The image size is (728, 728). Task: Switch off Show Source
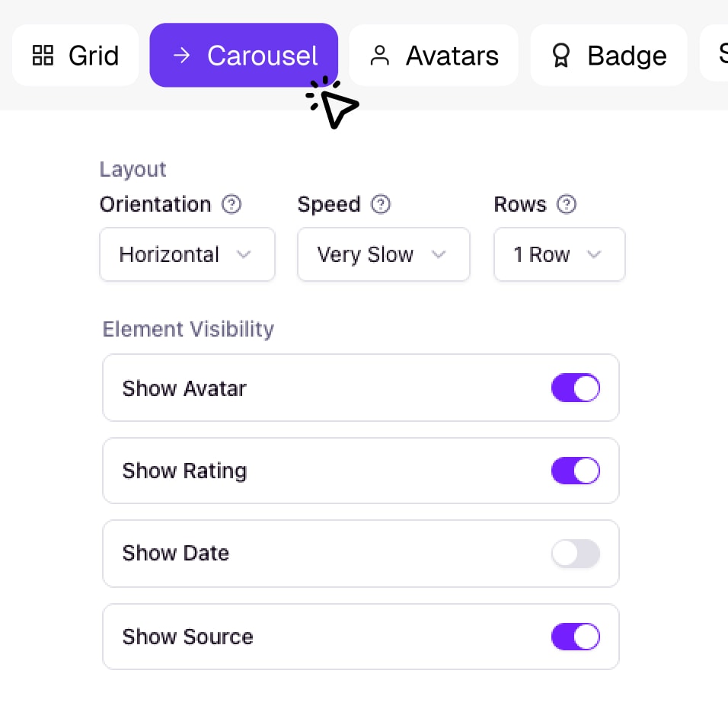(575, 637)
